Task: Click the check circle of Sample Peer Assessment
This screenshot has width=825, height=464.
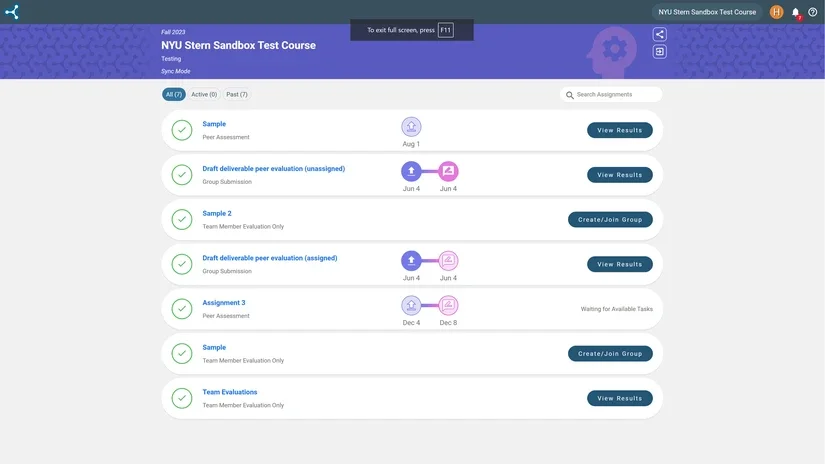Action: [x=182, y=130]
